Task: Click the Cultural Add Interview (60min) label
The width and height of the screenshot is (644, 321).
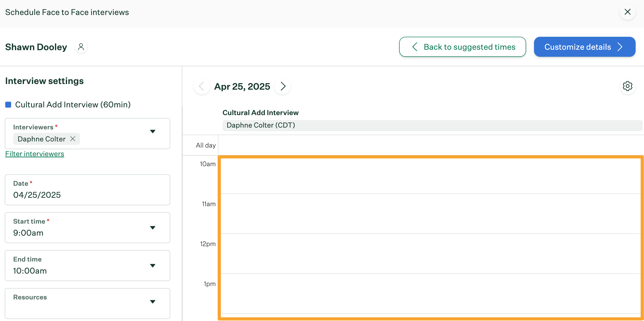Action: click(73, 105)
